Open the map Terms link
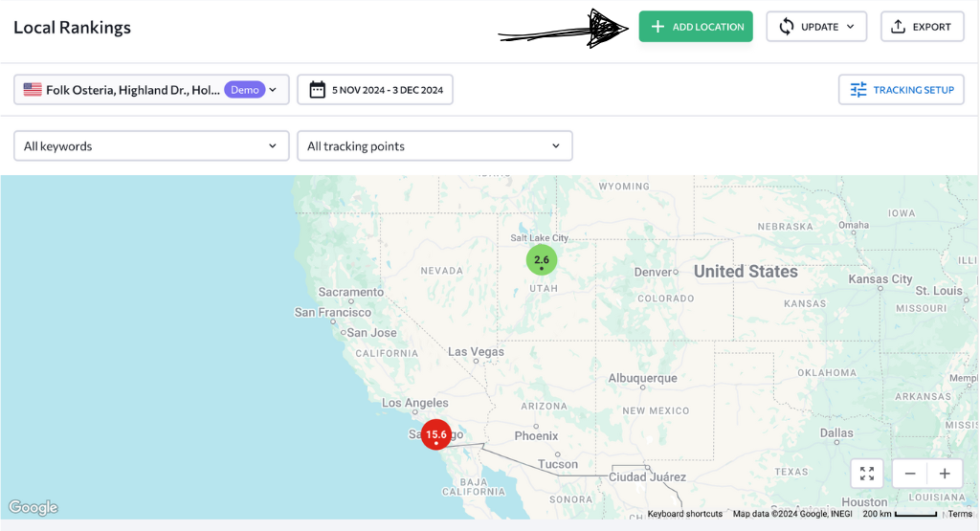The height and width of the screenshot is (531, 980). click(x=960, y=514)
